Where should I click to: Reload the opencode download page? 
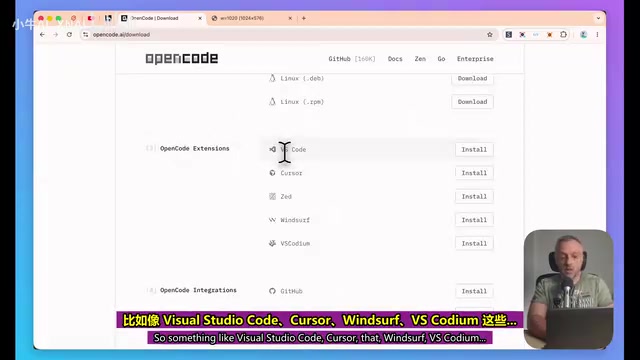tap(69, 35)
